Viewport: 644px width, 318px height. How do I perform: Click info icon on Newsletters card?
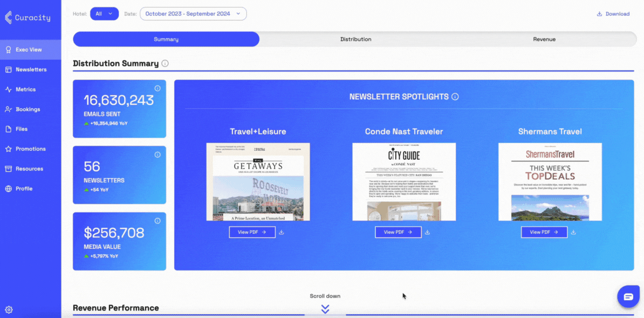[x=157, y=154]
